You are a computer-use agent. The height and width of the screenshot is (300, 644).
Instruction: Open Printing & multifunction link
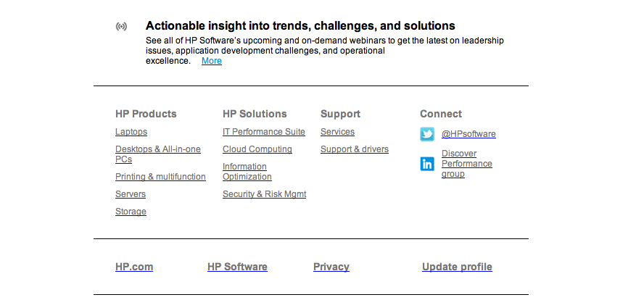coord(160,177)
